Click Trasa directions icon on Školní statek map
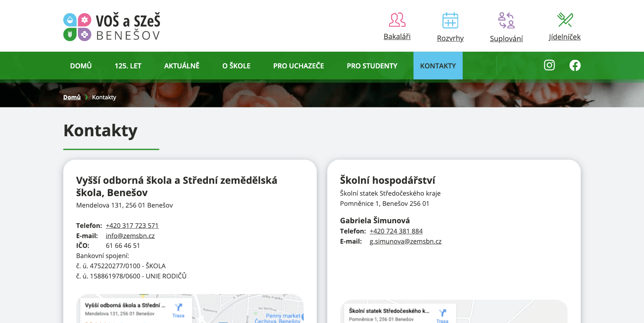This screenshot has height=323, width=644. pos(442,314)
